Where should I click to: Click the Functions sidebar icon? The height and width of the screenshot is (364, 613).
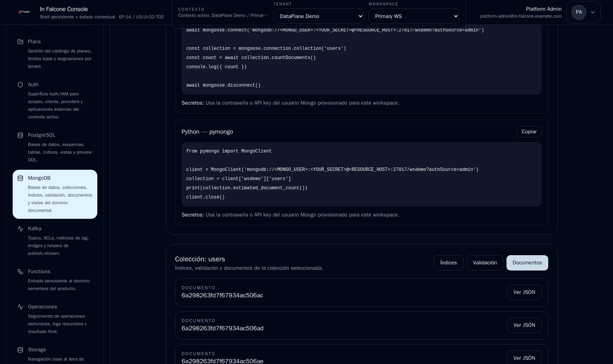(x=20, y=271)
